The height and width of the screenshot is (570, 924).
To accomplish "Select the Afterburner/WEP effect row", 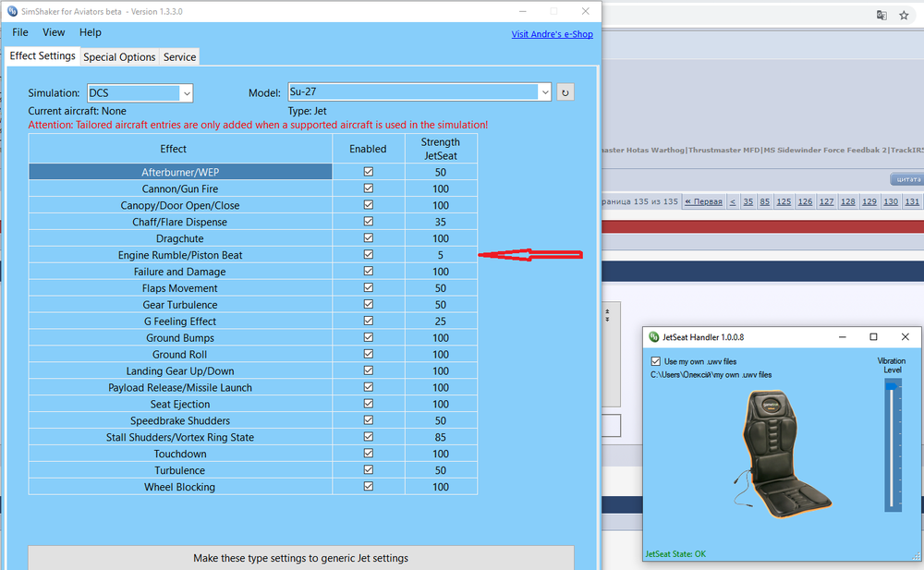I will (180, 172).
